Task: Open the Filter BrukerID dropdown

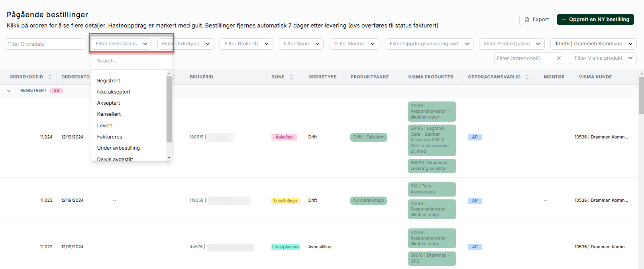Action: (x=246, y=44)
